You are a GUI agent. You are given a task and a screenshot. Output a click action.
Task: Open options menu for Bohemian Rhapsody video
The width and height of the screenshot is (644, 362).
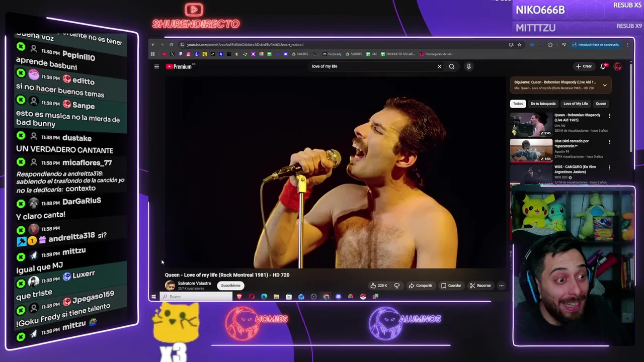click(x=609, y=116)
